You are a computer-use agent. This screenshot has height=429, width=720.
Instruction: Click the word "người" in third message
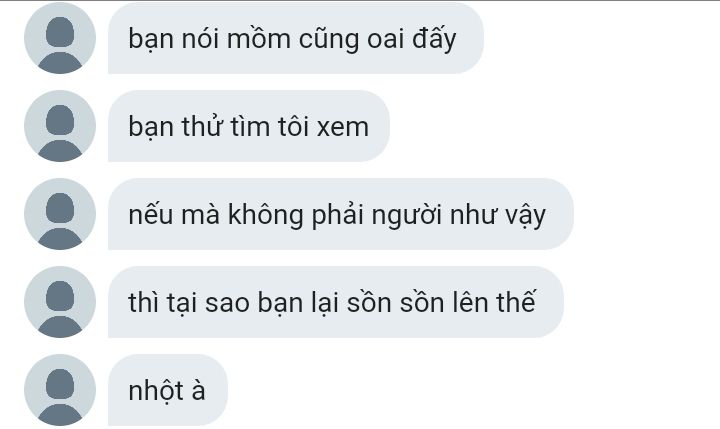click(406, 216)
